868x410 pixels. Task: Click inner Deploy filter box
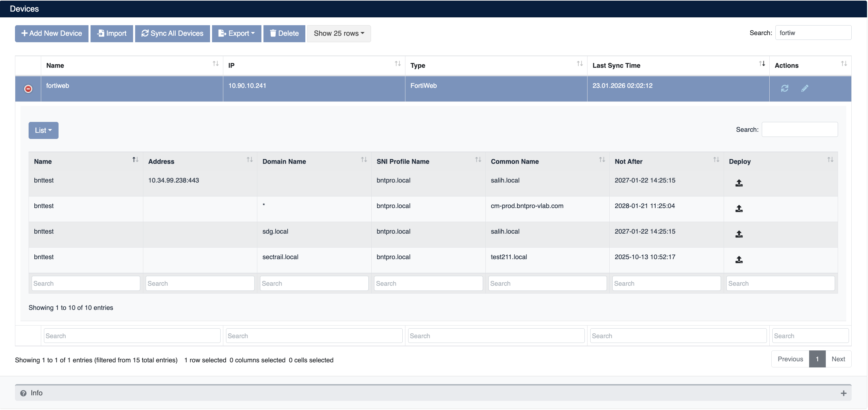[781, 283]
